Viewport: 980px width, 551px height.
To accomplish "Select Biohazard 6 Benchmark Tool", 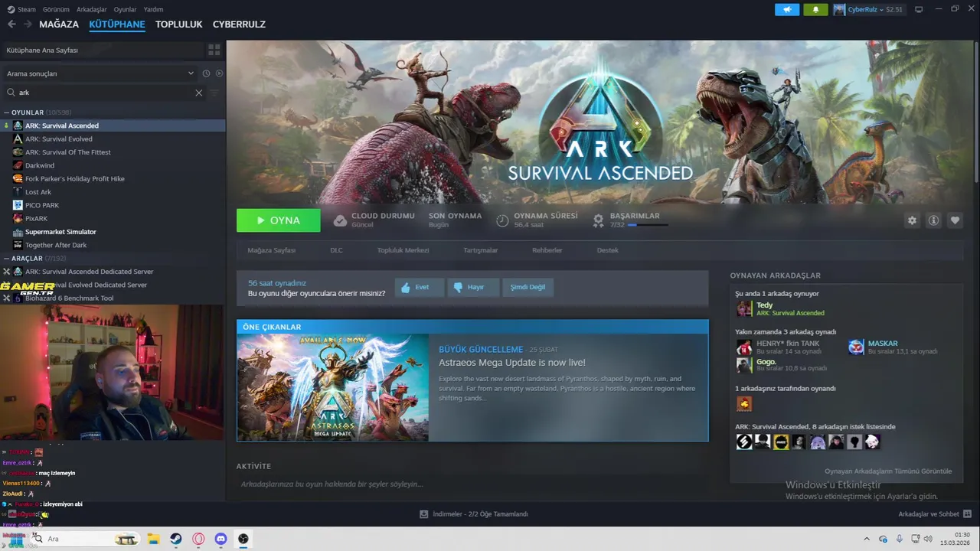I will pyautogui.click(x=69, y=298).
